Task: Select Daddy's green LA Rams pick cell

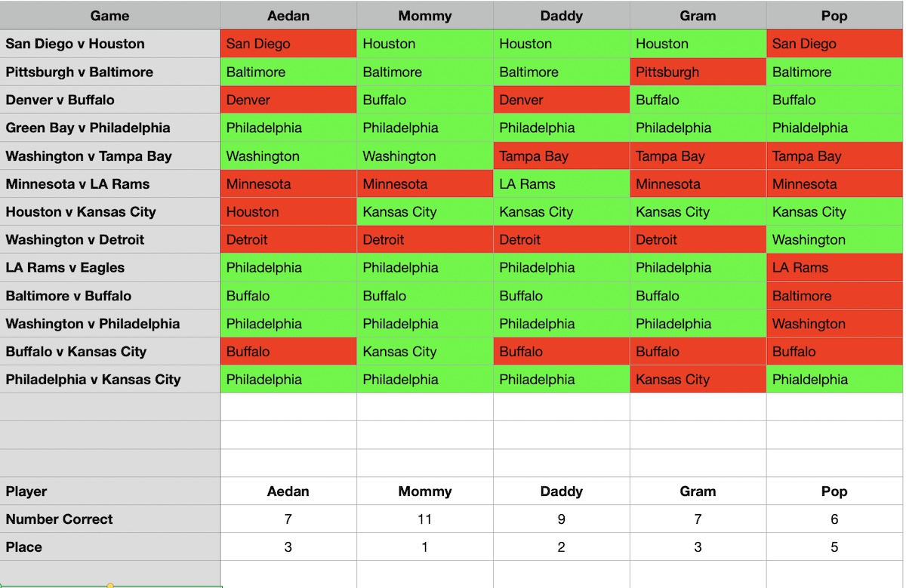Action: coord(561,184)
